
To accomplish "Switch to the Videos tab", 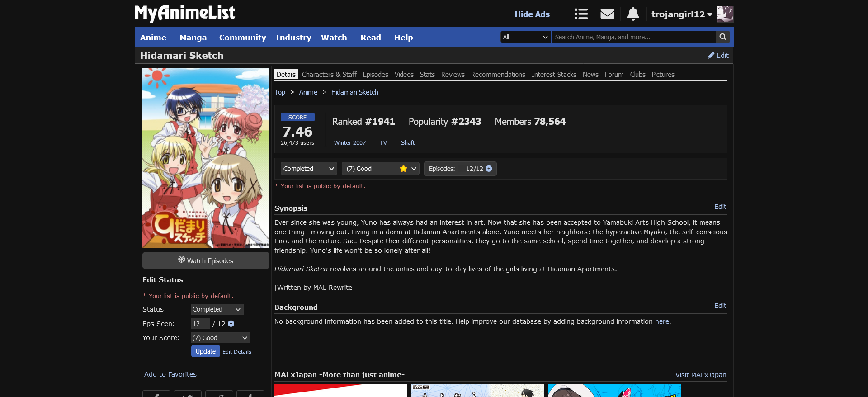I will [404, 75].
